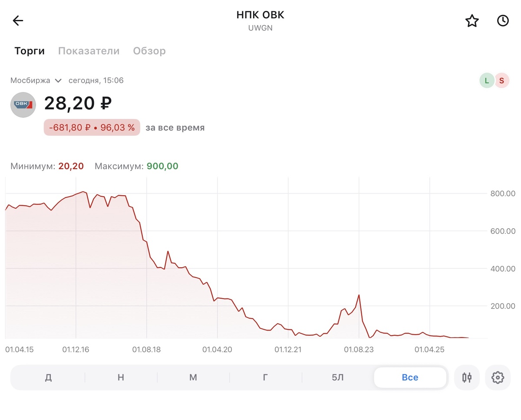This screenshot has width=521, height=420.
Task: Switch chart to candlestick view
Action: pos(467,377)
